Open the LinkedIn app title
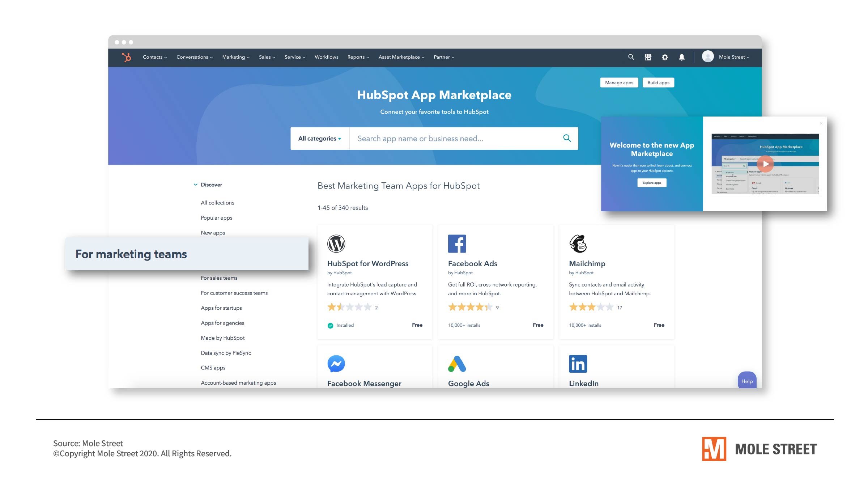This screenshot has height=478, width=868. pyautogui.click(x=583, y=384)
